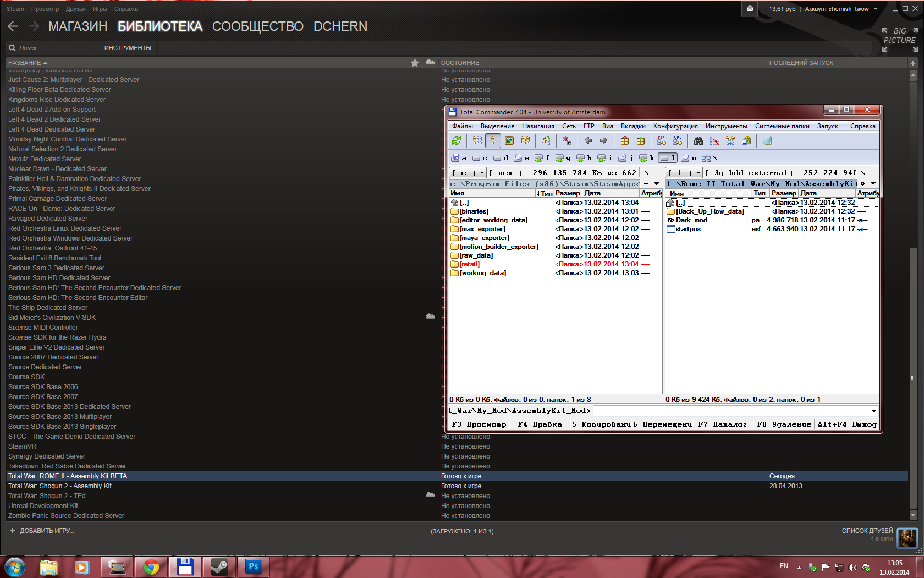Enable thumbnail view in Total Commander
924x578 pixels.
point(509,141)
